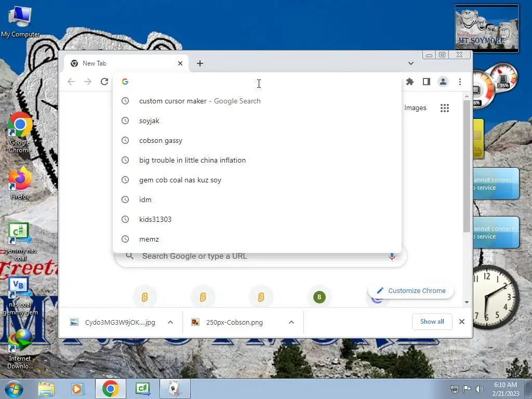Open downloaded file Cydo3MG3W9jOK jpg
Screen dimensions: 532x399
[113, 322]
